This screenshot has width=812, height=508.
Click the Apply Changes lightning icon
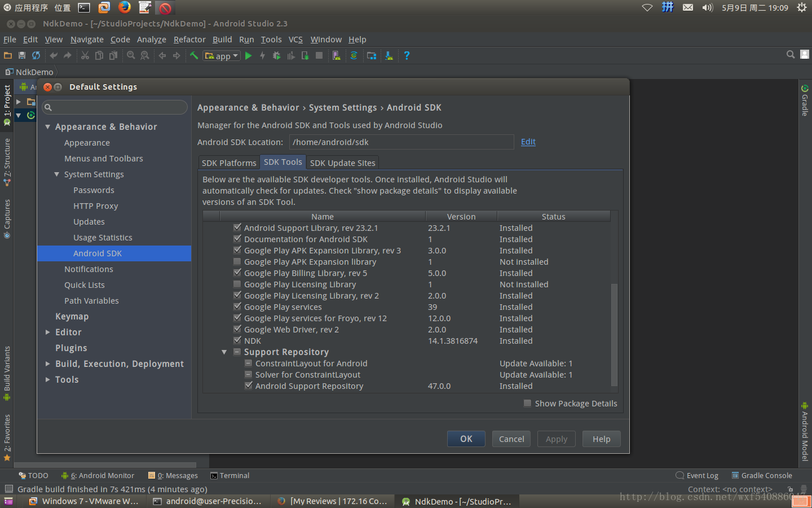point(262,55)
